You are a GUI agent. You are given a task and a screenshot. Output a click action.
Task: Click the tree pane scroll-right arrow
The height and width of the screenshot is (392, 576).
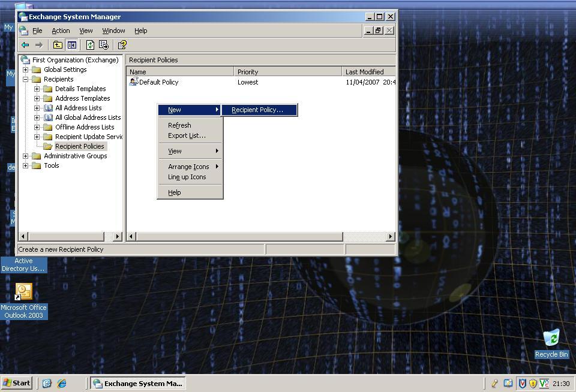(x=118, y=236)
